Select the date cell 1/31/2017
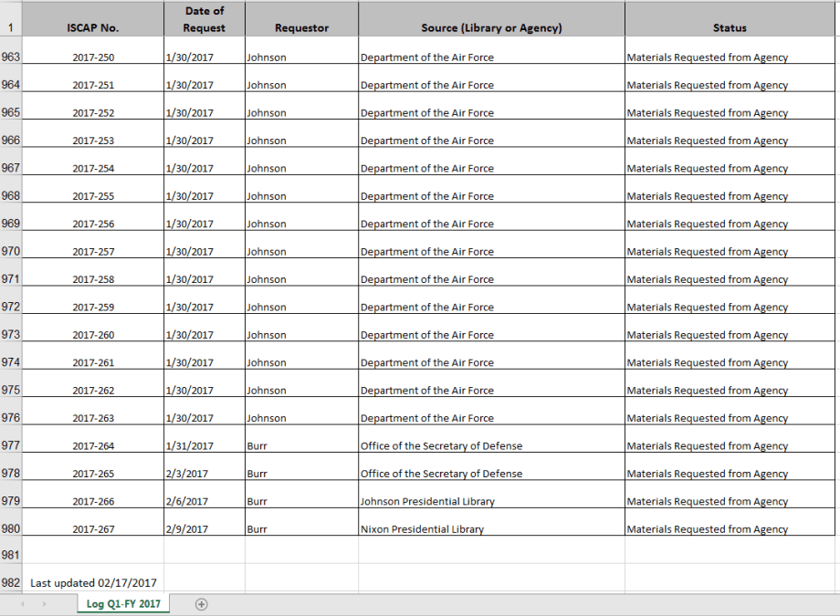This screenshot has height=616, width=840. pos(204,446)
